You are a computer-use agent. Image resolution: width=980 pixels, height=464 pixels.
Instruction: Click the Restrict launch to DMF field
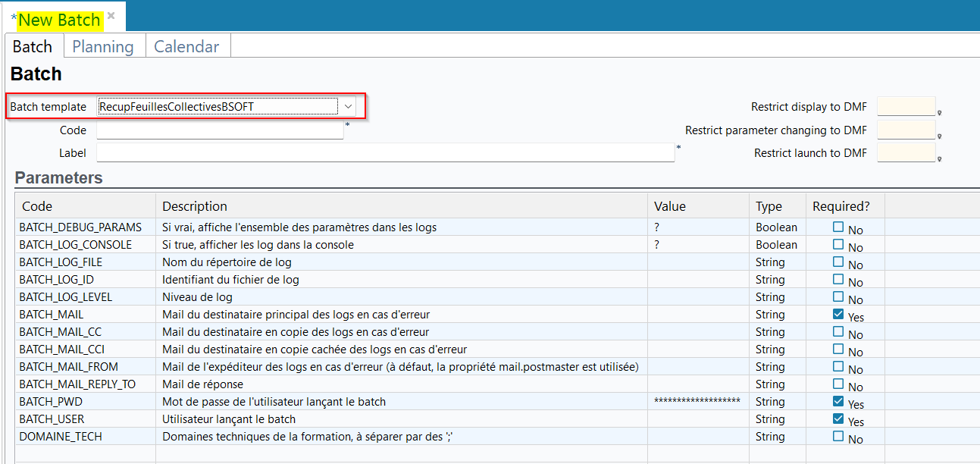click(906, 153)
